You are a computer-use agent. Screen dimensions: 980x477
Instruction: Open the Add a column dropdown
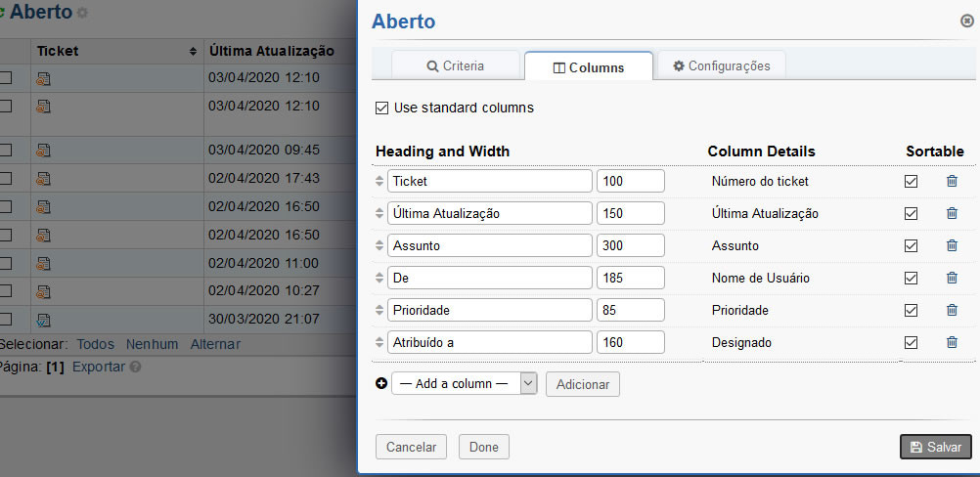click(x=464, y=383)
